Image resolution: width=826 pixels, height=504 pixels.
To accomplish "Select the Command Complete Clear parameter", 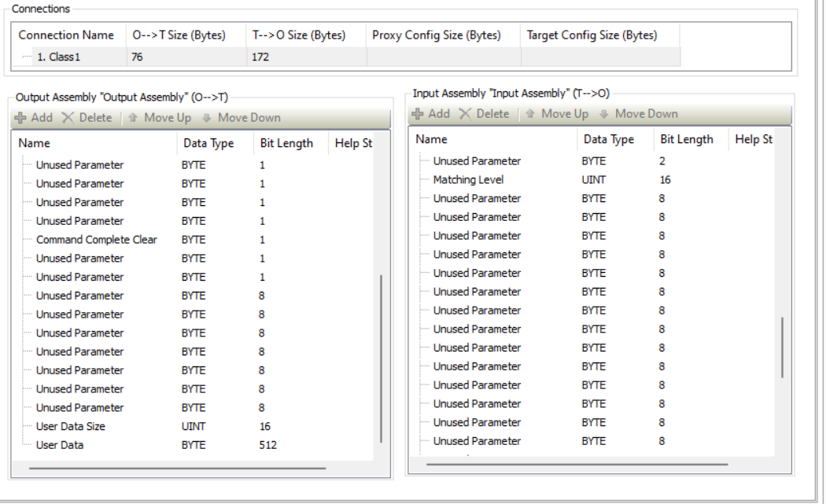I will [97, 240].
